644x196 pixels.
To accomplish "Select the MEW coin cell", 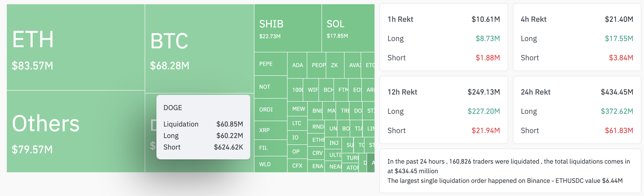I will click(x=297, y=109).
